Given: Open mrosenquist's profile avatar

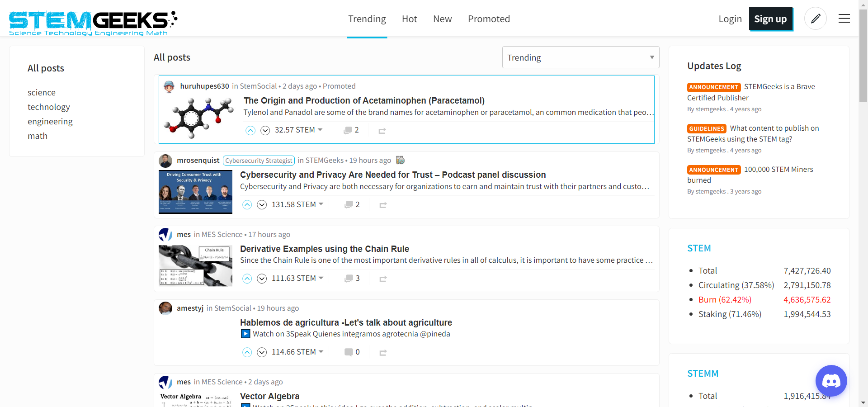Looking at the screenshot, I should click(x=165, y=161).
